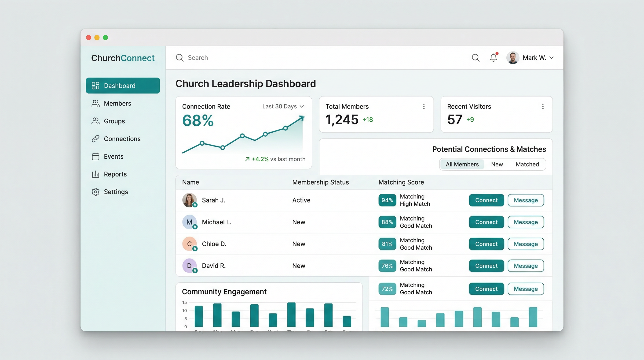
Task: Enable the All Members filter
Action: coord(462,164)
